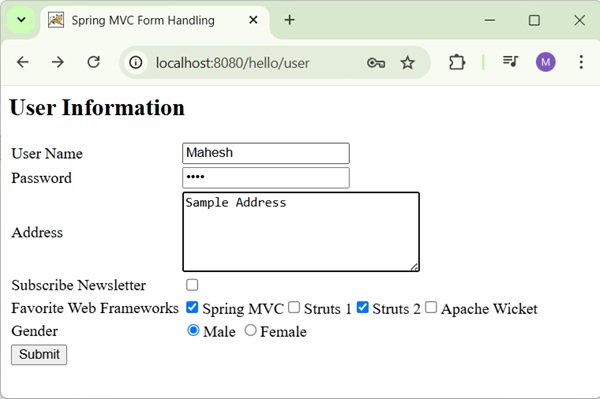Image resolution: width=600 pixels, height=399 pixels.
Task: Click the address bar URL localhost:8080/hello/user
Action: click(232, 63)
